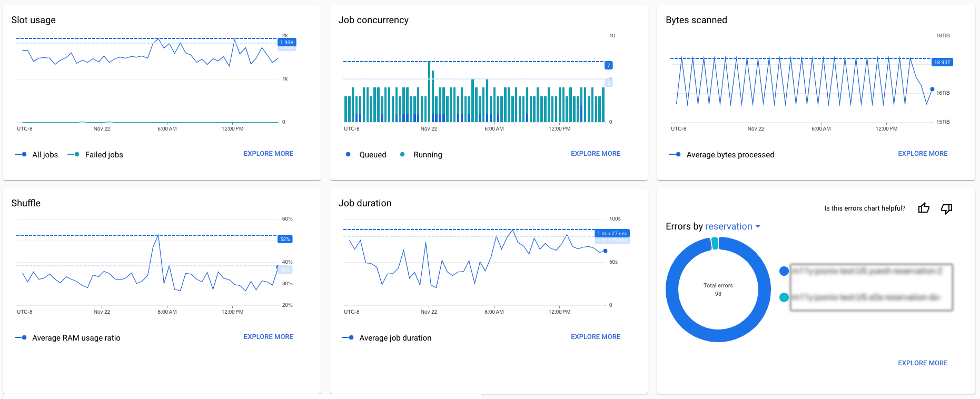Toggle Average job duration legend item
The height and width of the screenshot is (399, 980).
tap(387, 338)
